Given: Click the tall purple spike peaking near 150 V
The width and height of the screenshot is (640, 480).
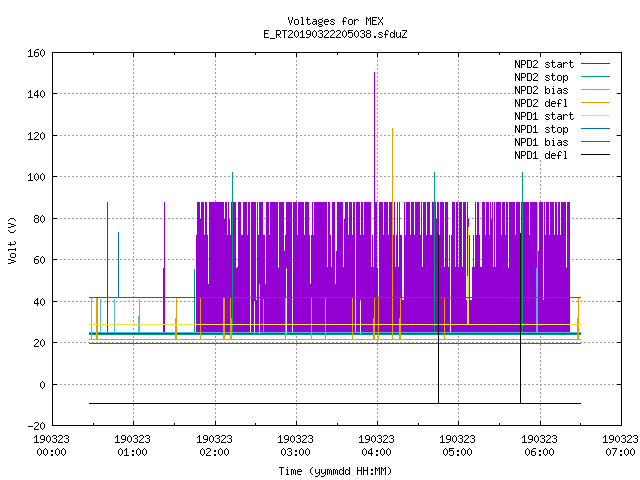Looking at the screenshot, I should pyautogui.click(x=374, y=137).
